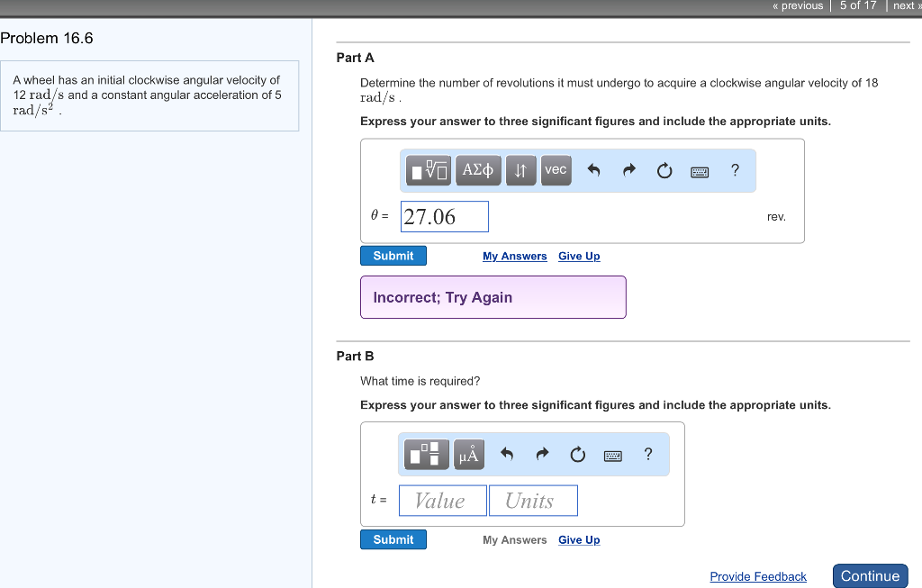Reset the Part A answer field

click(664, 170)
